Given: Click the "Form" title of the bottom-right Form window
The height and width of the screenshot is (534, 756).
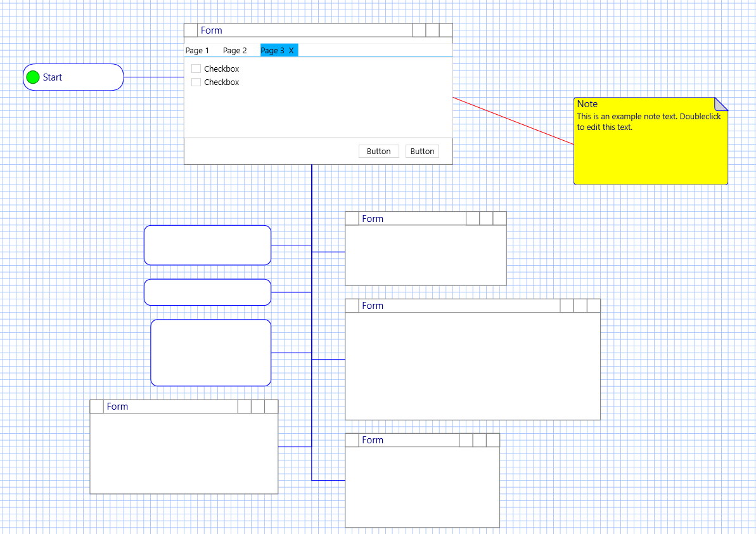Looking at the screenshot, I should pyautogui.click(x=373, y=440).
